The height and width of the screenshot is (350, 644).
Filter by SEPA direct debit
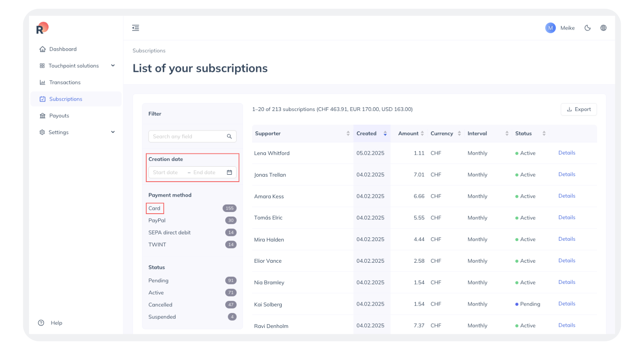click(x=170, y=232)
